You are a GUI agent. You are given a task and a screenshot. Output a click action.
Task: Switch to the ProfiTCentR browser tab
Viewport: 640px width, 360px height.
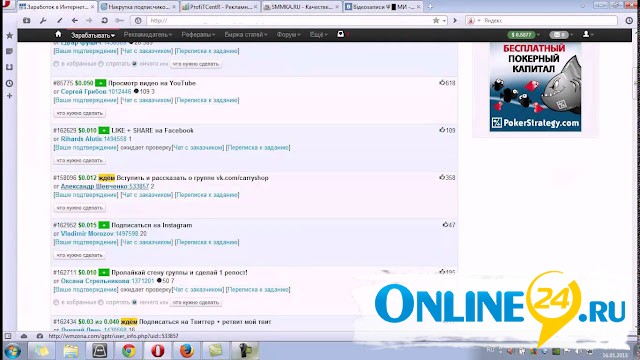[220, 7]
